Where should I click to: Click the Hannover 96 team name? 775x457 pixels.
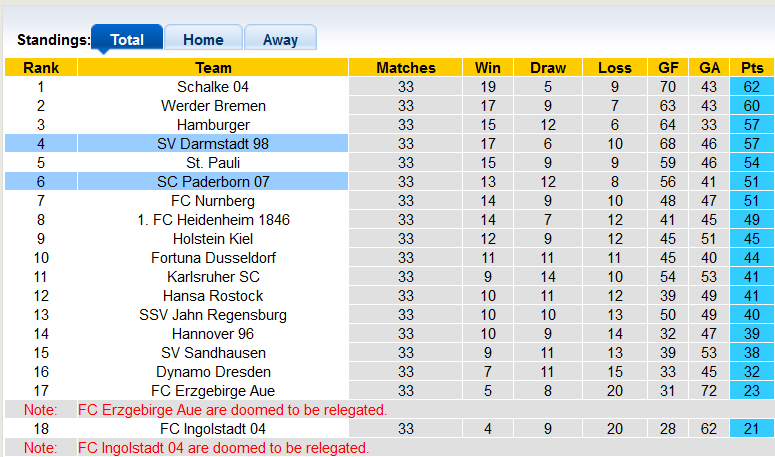[213, 334]
